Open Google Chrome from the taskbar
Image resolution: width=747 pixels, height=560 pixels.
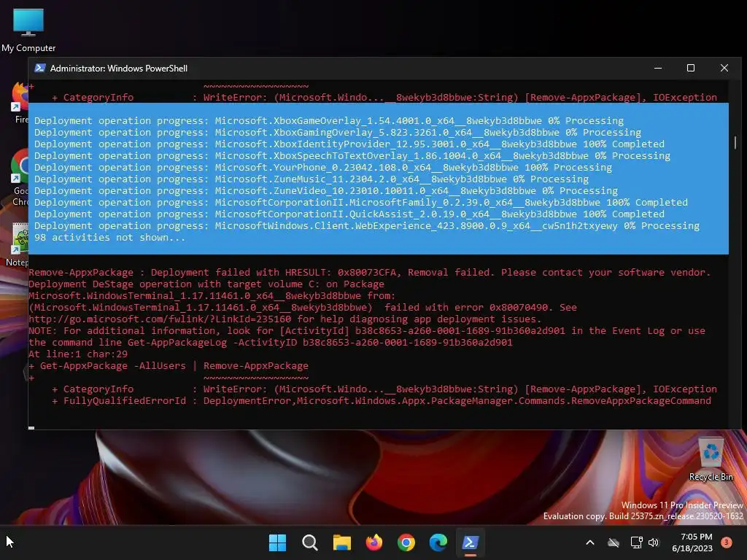(406, 542)
